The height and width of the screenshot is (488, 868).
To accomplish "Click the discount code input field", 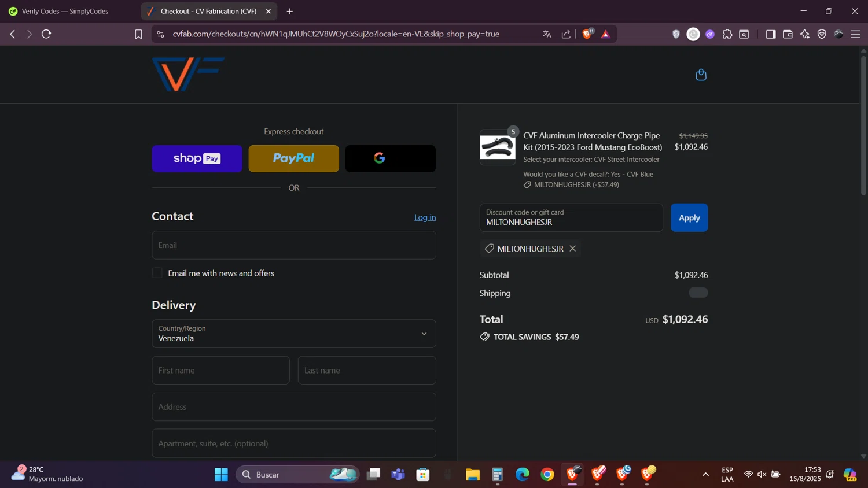I will (x=571, y=217).
